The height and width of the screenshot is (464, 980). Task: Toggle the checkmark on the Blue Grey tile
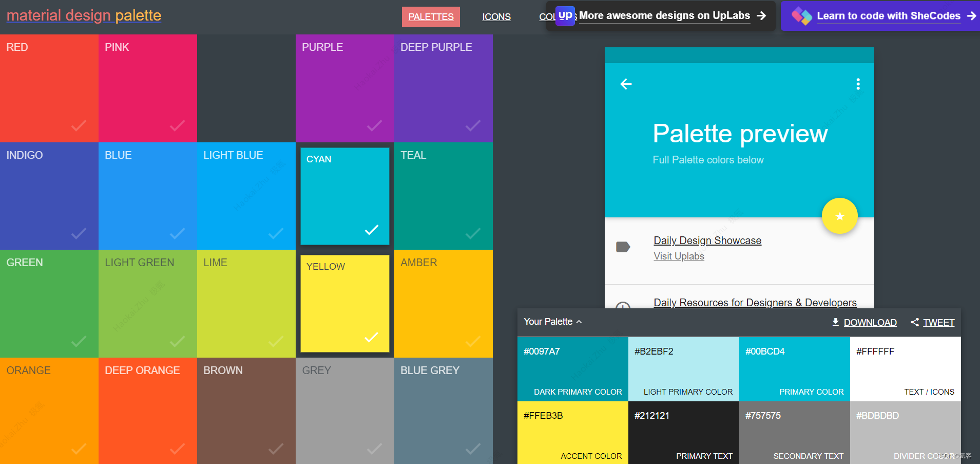[473, 449]
